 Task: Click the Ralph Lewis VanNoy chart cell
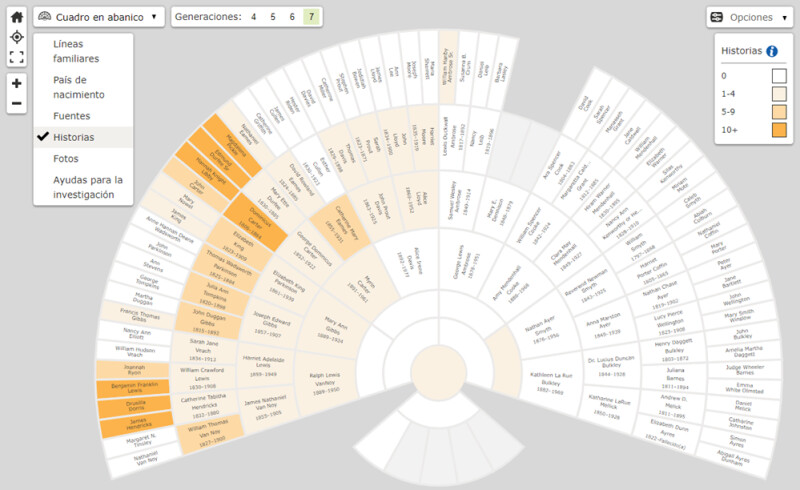pos(324,383)
